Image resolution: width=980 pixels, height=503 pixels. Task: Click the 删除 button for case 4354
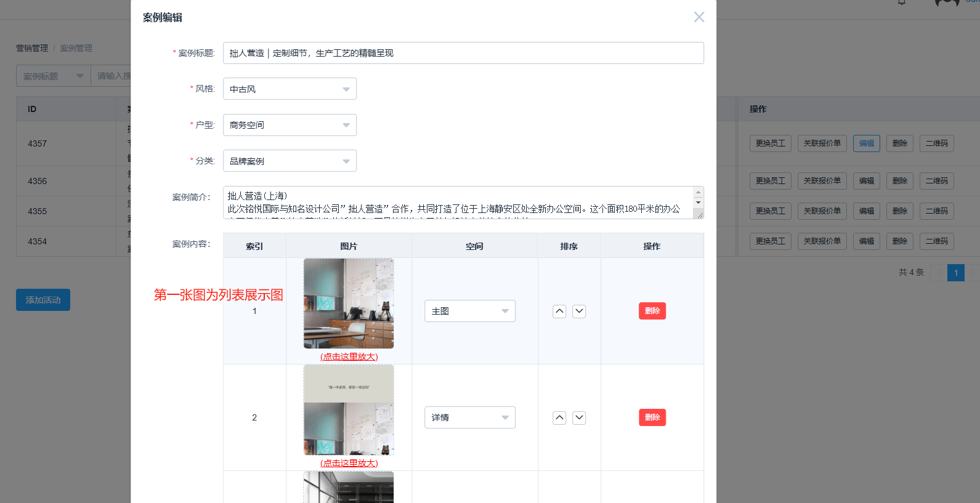click(x=900, y=241)
